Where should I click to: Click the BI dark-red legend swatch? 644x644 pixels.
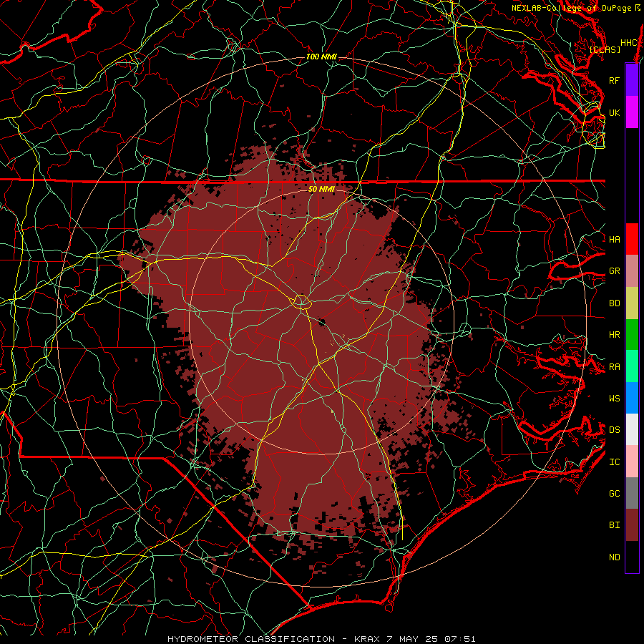pos(632,525)
